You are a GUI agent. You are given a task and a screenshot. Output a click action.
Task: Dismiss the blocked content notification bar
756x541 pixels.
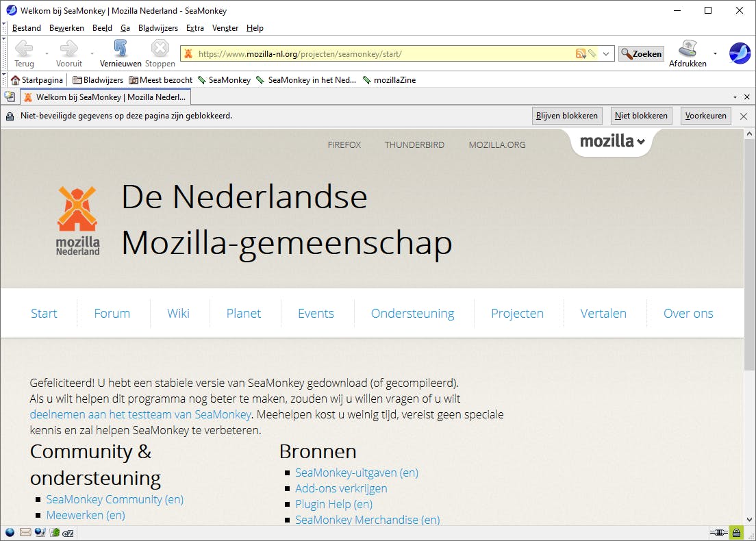tap(744, 116)
